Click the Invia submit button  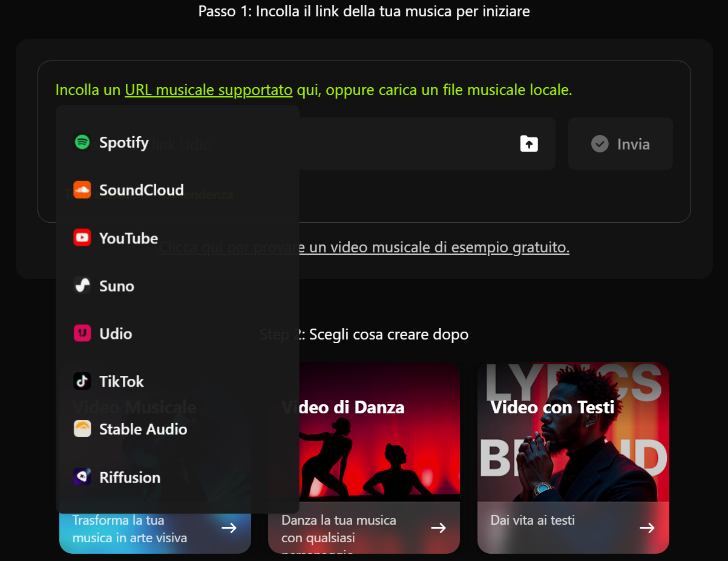(620, 144)
